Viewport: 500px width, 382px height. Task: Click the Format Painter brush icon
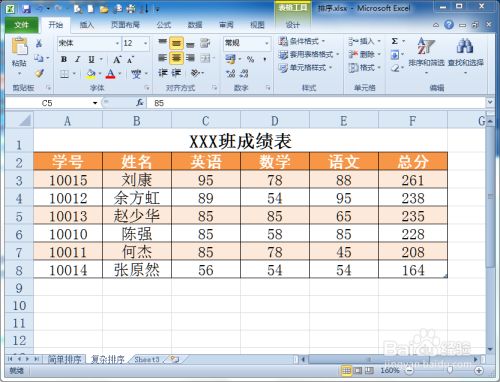pos(39,73)
